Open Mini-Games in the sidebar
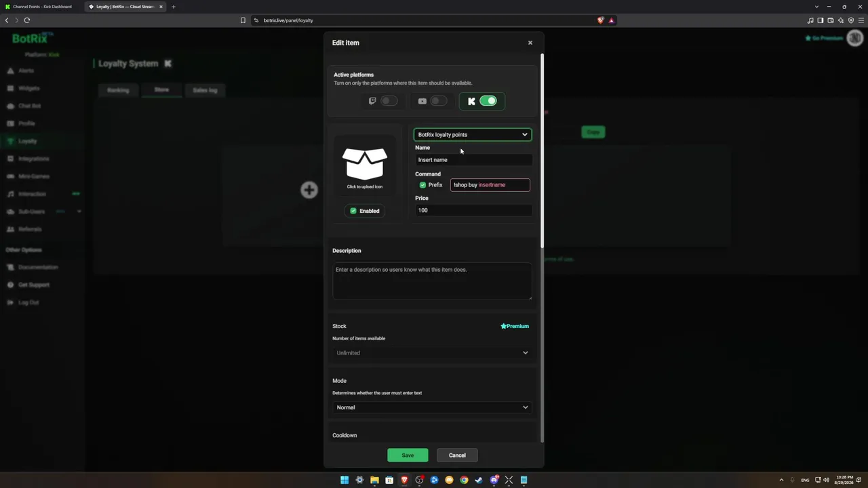868x488 pixels. click(33, 176)
